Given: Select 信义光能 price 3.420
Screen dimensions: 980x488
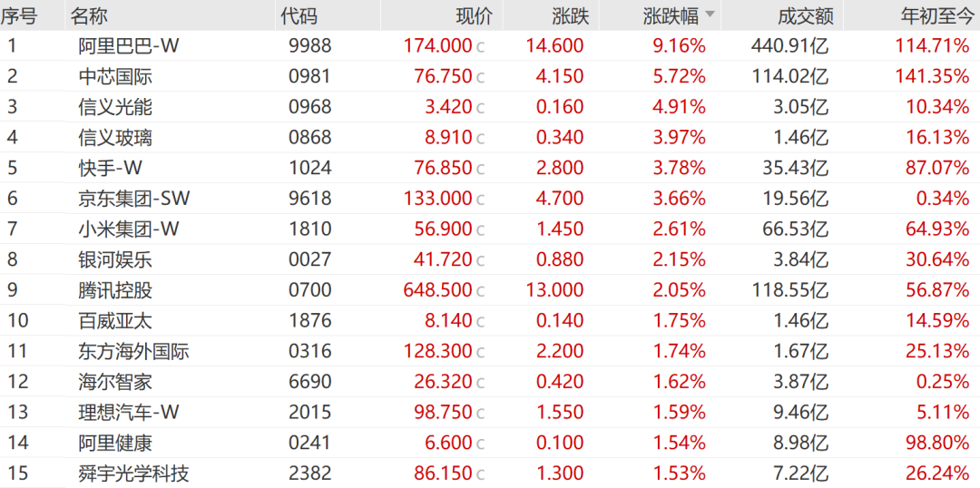Looking at the screenshot, I should click(x=449, y=107).
